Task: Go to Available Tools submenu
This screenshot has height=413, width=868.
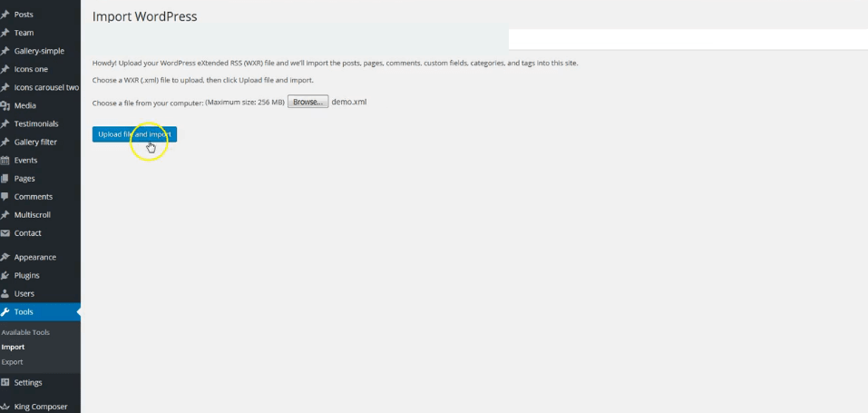Action: (x=25, y=332)
